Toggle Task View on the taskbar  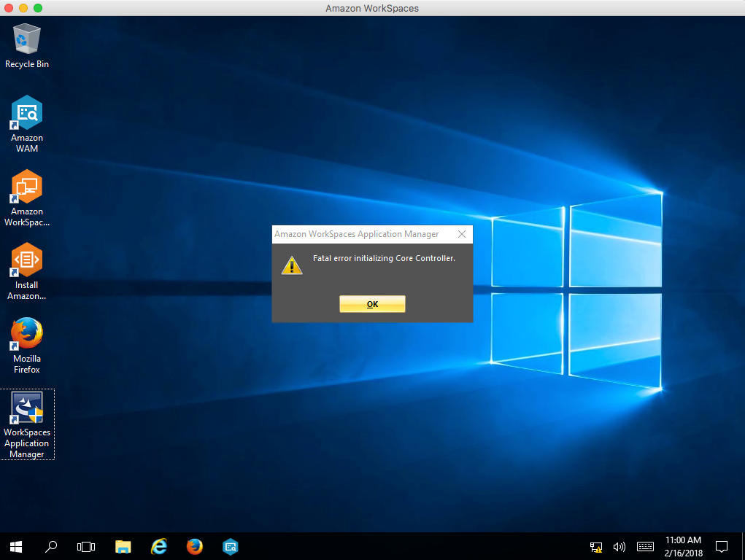click(x=85, y=546)
